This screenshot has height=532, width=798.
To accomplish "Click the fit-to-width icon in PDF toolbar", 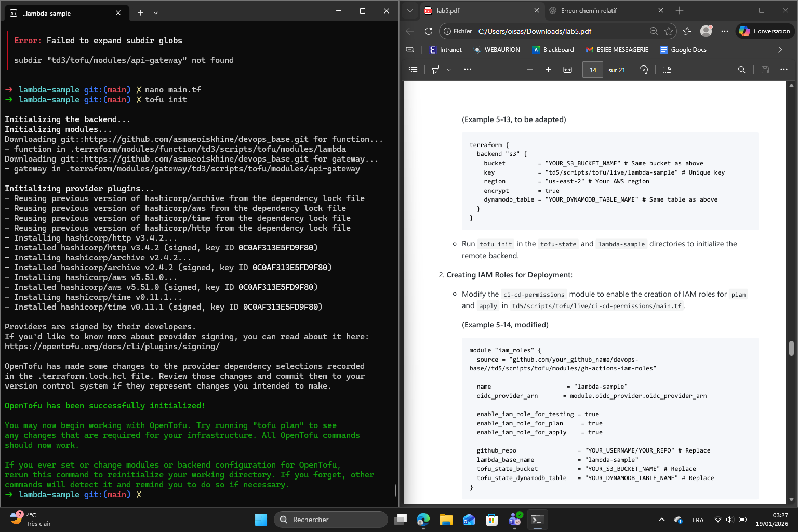I will (x=567, y=70).
